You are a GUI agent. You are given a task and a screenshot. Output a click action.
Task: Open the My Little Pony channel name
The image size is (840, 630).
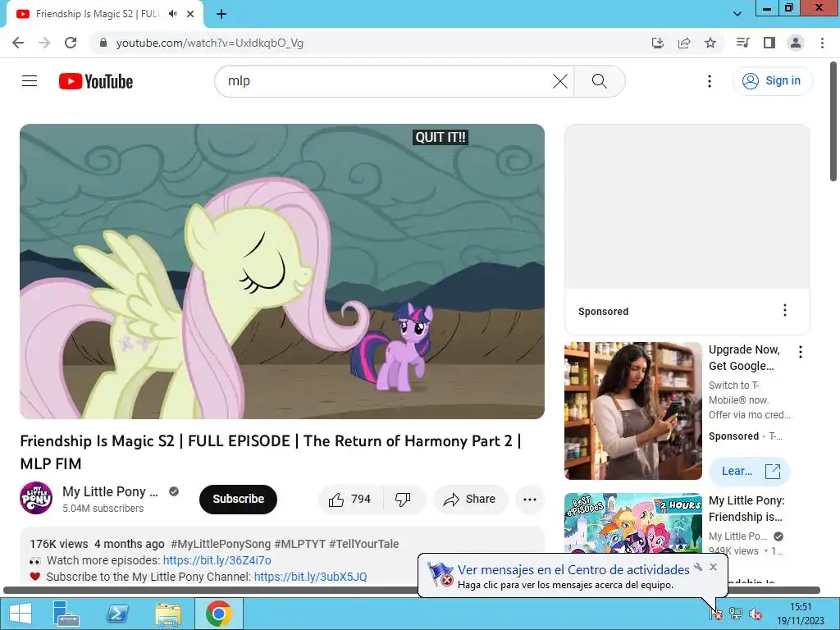(111, 491)
